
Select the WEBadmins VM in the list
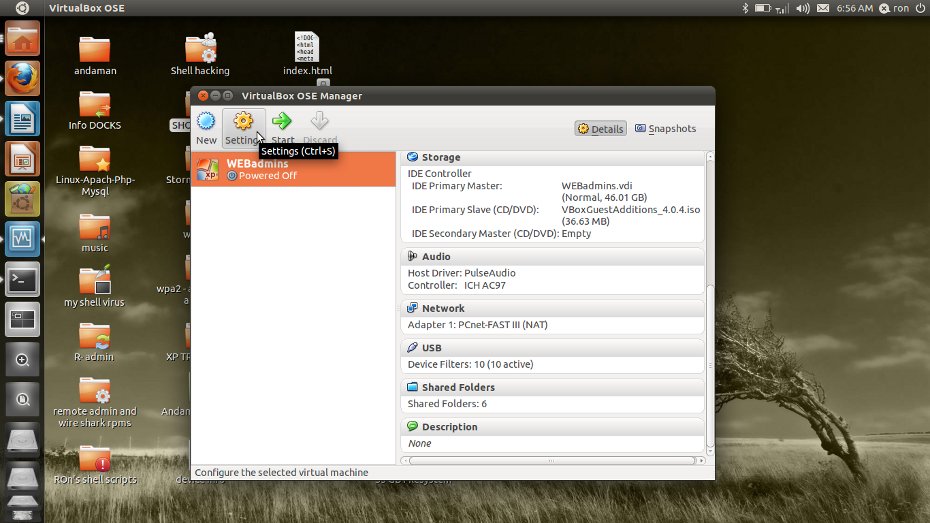293,169
